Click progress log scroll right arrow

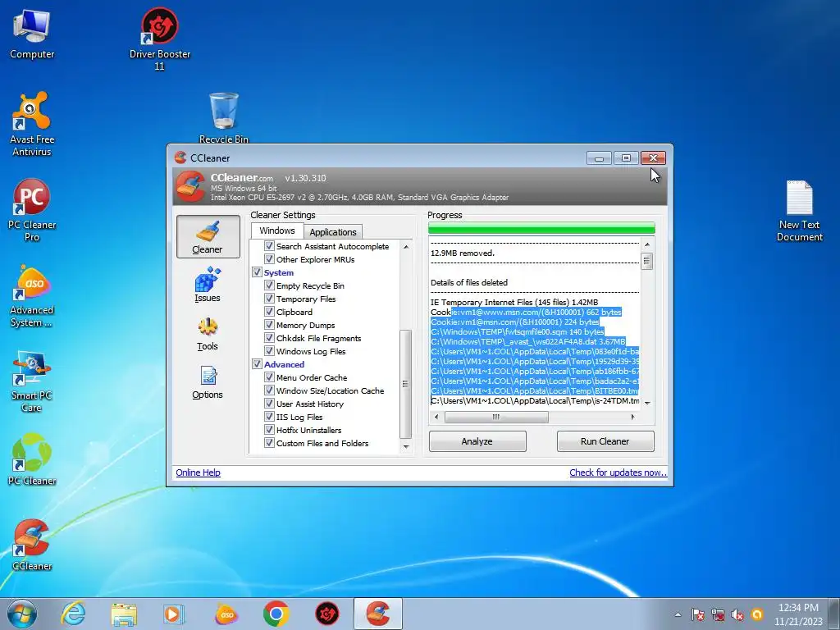[x=632, y=417]
